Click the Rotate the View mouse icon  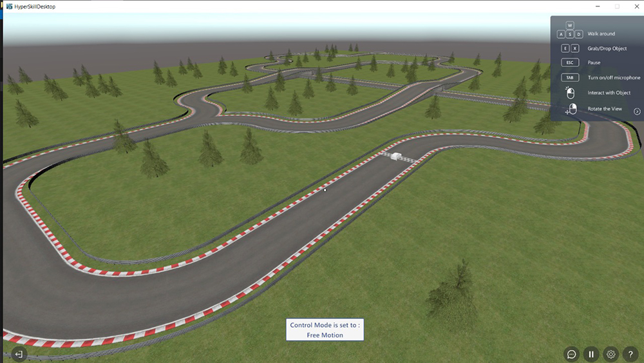[571, 109]
